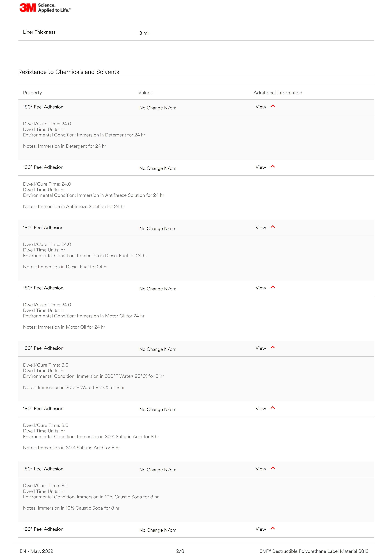Toggle the last Peel Adhesion row chevron
The image size is (392, 555).
(273, 528)
